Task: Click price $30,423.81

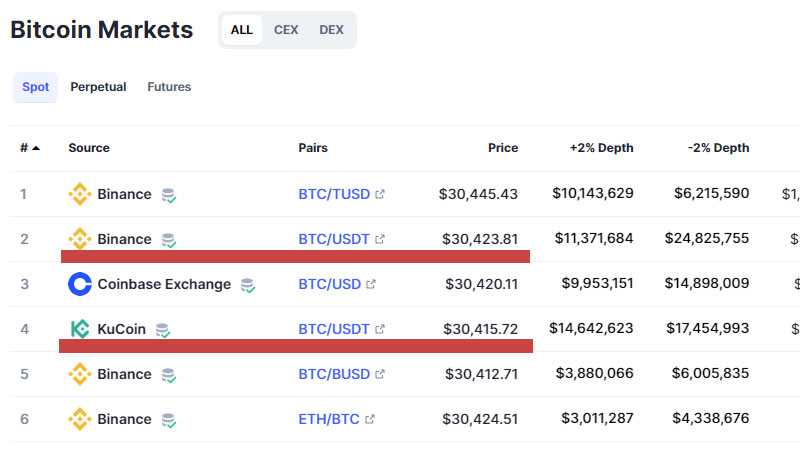Action: pyautogui.click(x=480, y=239)
